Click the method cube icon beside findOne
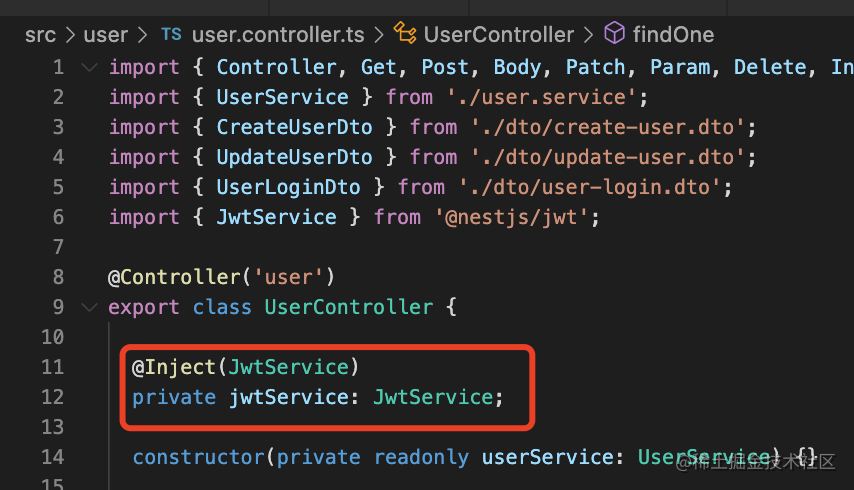 [616, 35]
